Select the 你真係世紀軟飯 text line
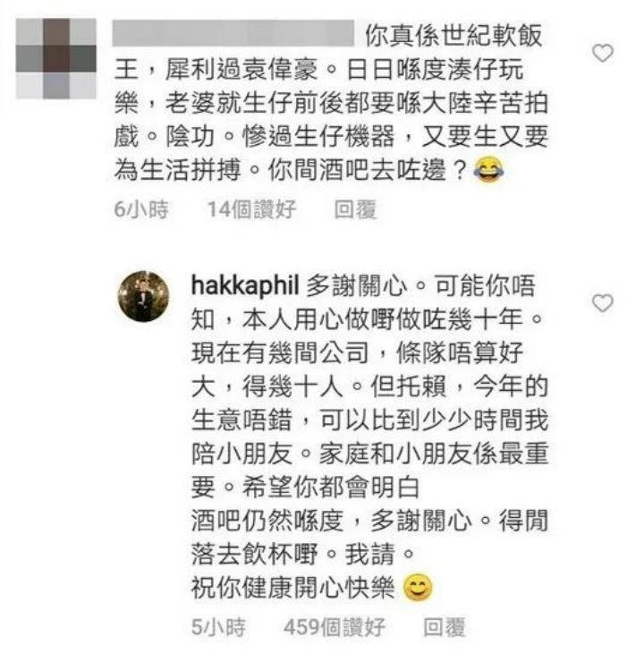 (x=453, y=36)
